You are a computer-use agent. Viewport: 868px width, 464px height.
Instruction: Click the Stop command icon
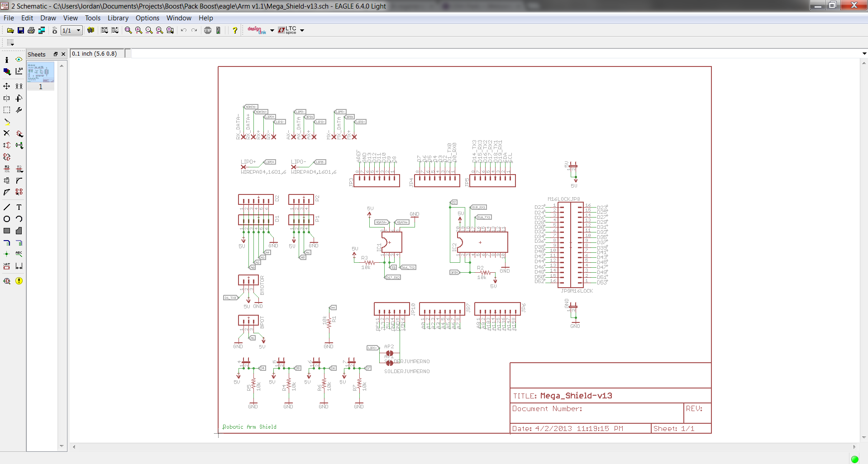tap(208, 30)
